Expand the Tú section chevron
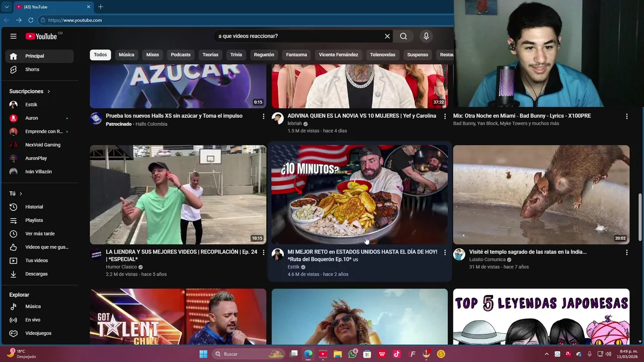Viewport: 644px width, 362px height. (21, 194)
